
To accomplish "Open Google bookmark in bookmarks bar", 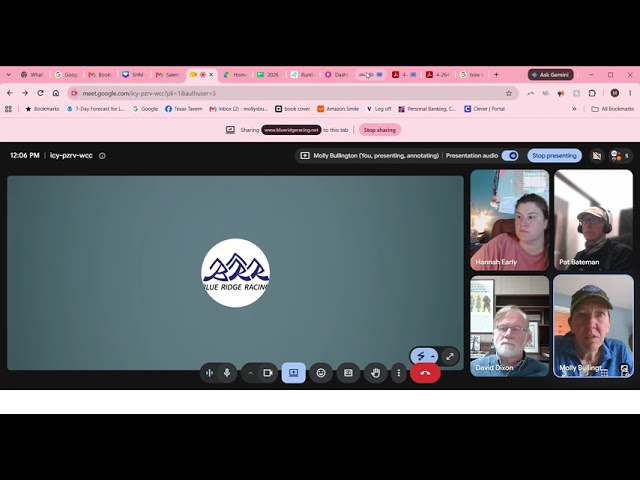I will point(145,109).
